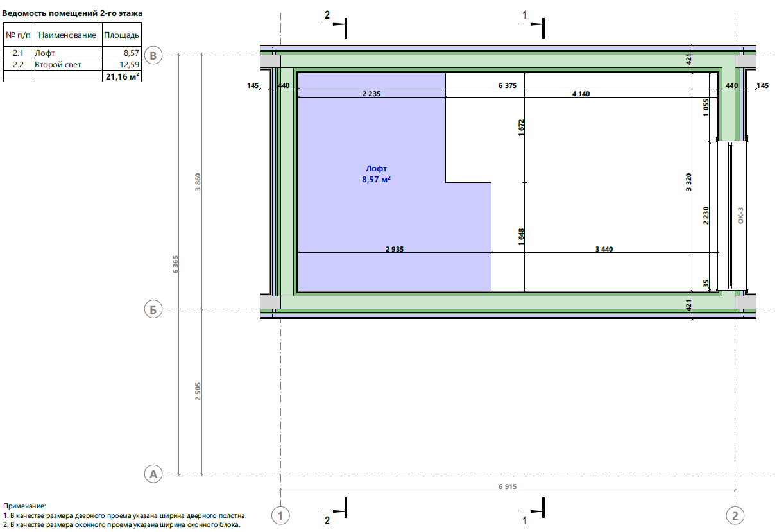Viewport: 777px width, 532px height.
Task: Click the title Ведомость помещений 2-го этажа
Action: 73,13
